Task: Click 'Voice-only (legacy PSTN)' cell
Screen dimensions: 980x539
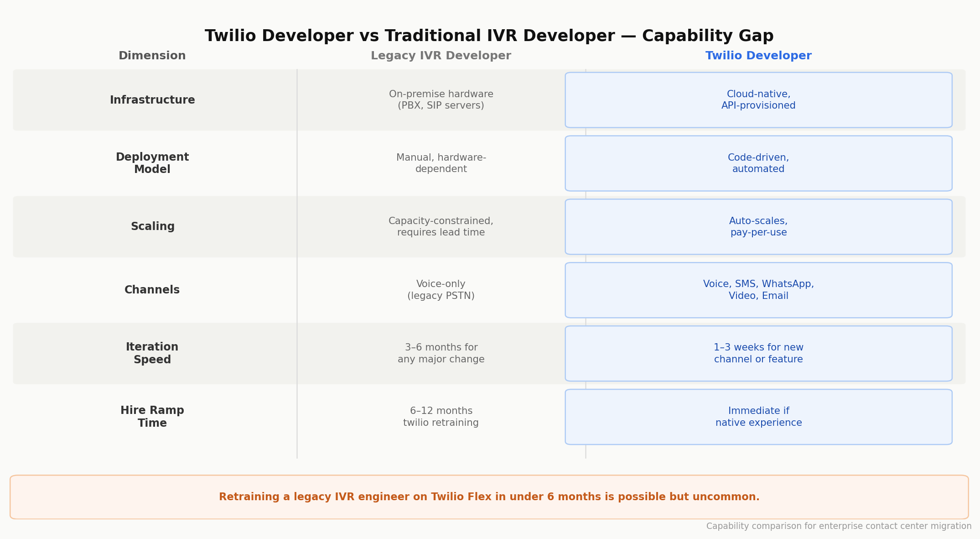Action: (x=441, y=290)
